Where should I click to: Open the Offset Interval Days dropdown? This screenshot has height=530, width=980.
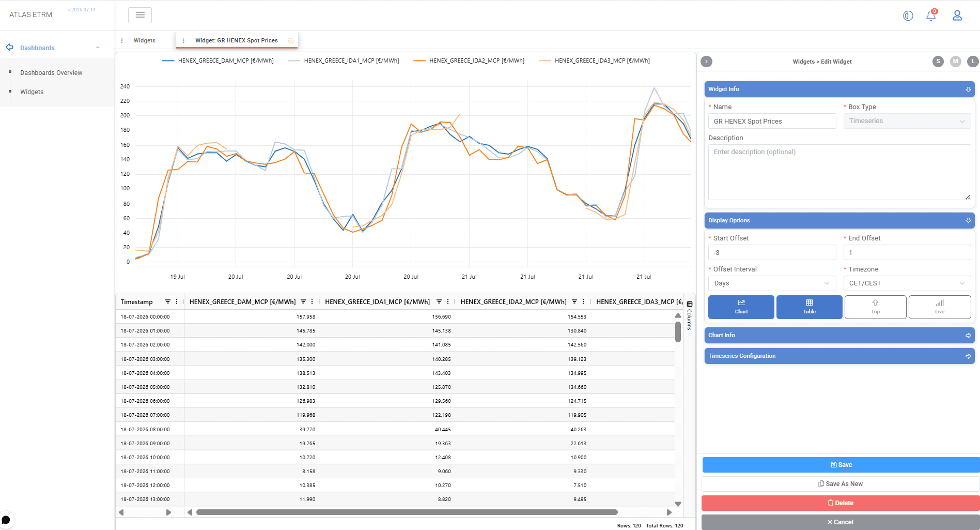pos(772,283)
